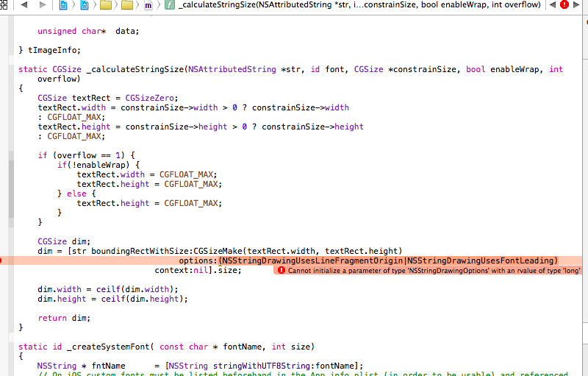This screenshot has height=376, width=588.
Task: Click 'CGSizeZero' in the textRect declaration
Action: coord(149,98)
